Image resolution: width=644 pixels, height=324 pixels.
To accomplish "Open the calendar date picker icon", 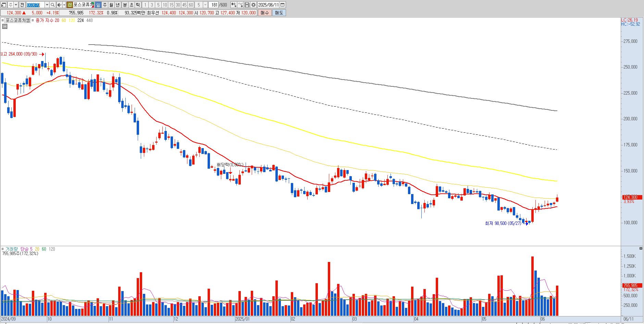I will coord(283,5).
